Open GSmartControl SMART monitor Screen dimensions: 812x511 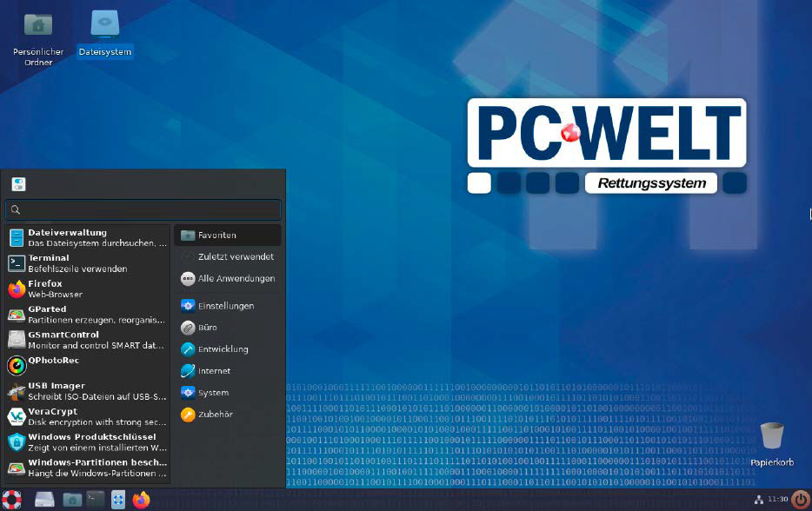(88, 340)
